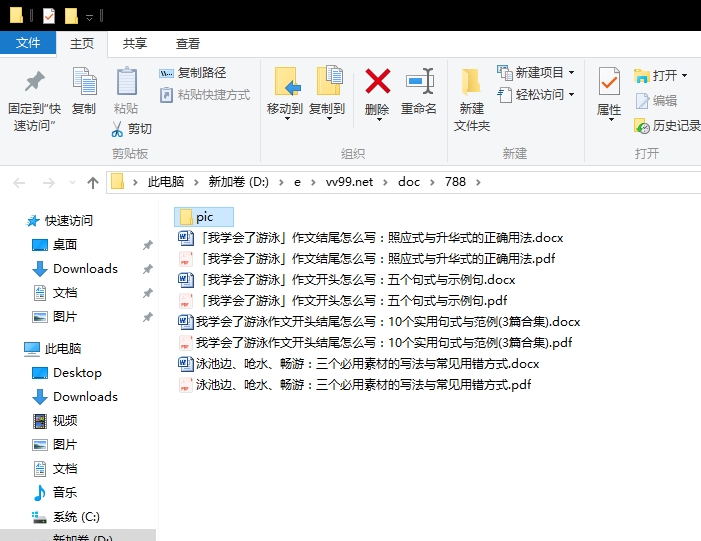Switch to 主页 ribbon tab
This screenshot has height=541, width=701.
[x=82, y=44]
